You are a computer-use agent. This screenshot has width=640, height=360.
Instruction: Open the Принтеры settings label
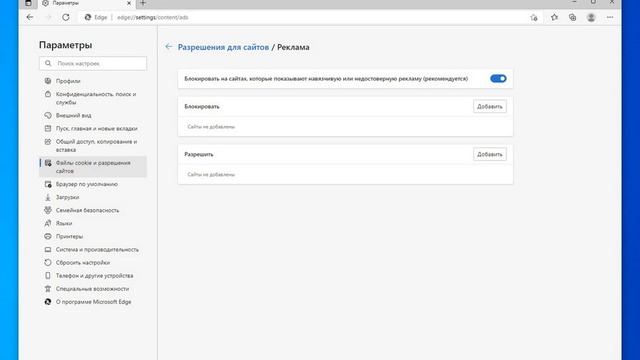coord(69,236)
